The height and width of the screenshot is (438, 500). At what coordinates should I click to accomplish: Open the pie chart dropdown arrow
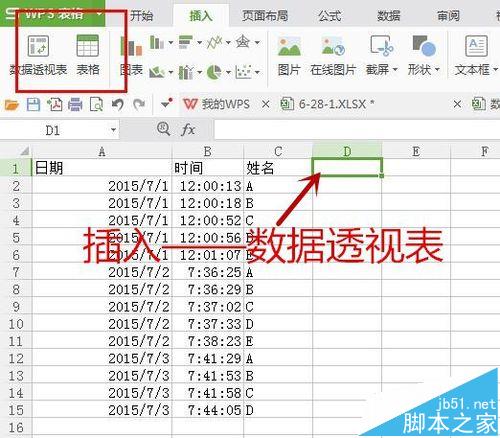tap(228, 72)
